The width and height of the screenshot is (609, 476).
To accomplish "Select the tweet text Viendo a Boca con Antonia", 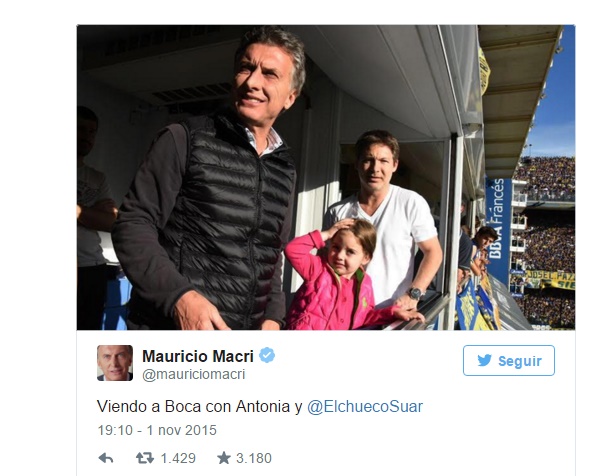I will click(x=193, y=407).
